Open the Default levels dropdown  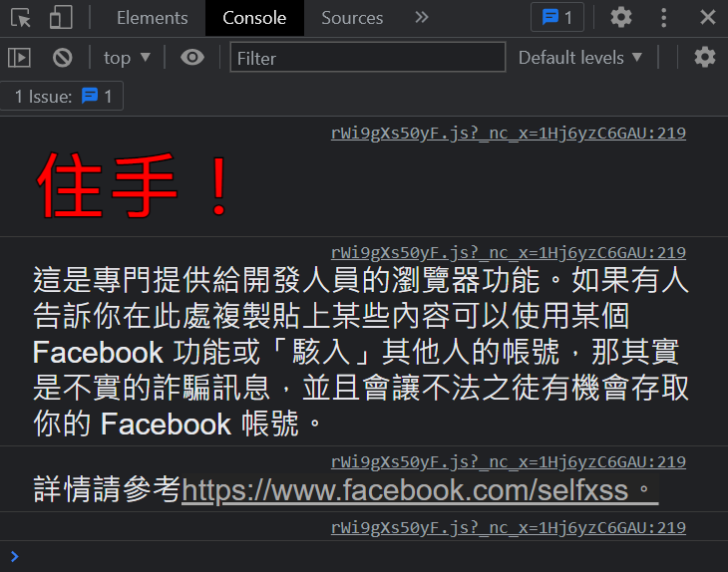(580, 58)
